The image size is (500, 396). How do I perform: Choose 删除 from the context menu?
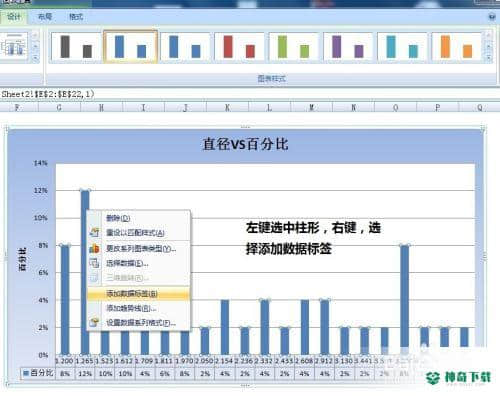[x=118, y=218]
